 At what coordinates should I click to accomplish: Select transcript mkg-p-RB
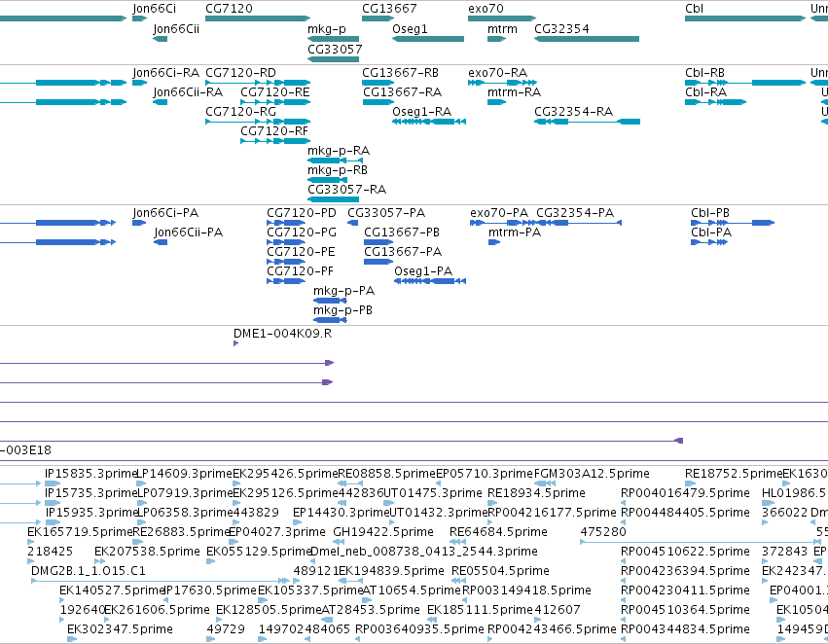[x=338, y=170]
